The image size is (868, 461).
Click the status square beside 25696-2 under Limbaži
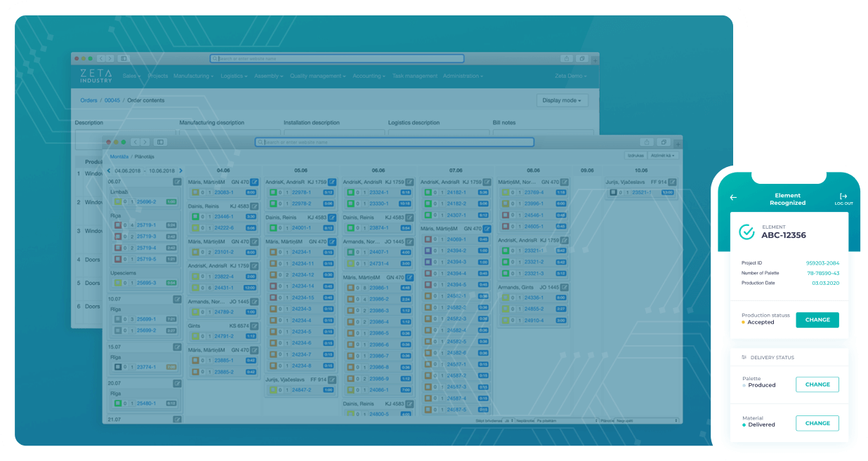coord(118,202)
